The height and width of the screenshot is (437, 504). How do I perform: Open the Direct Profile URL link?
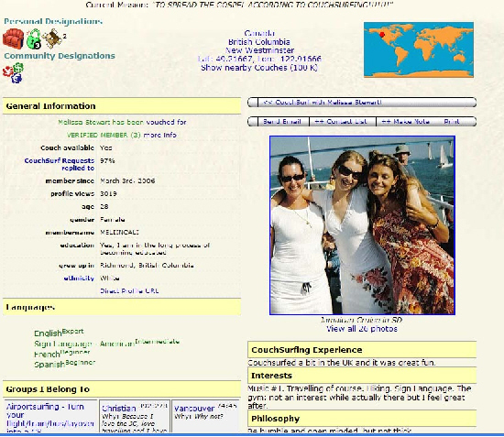pos(129,291)
